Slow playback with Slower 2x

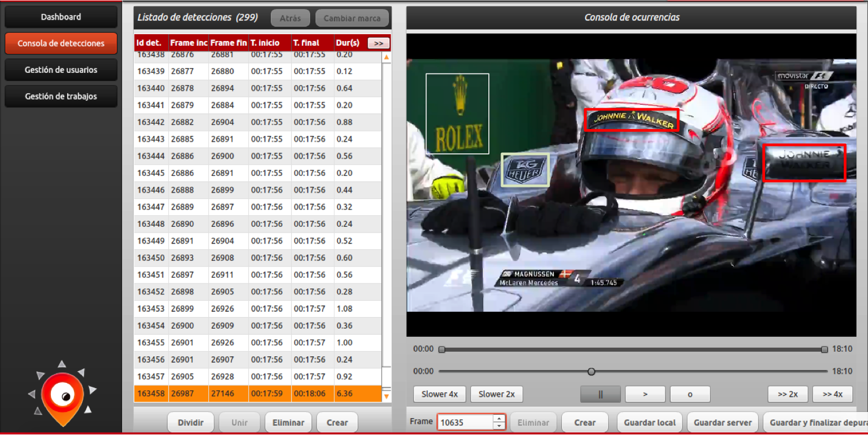pyautogui.click(x=496, y=395)
